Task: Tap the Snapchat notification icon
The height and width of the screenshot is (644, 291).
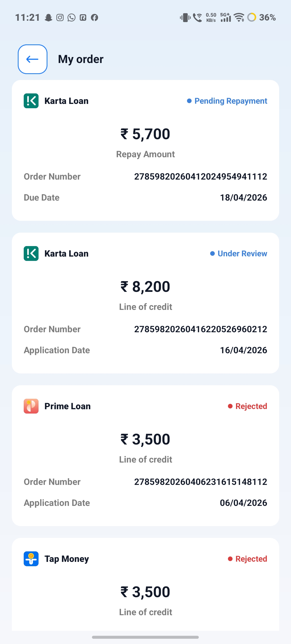Action: (48, 18)
